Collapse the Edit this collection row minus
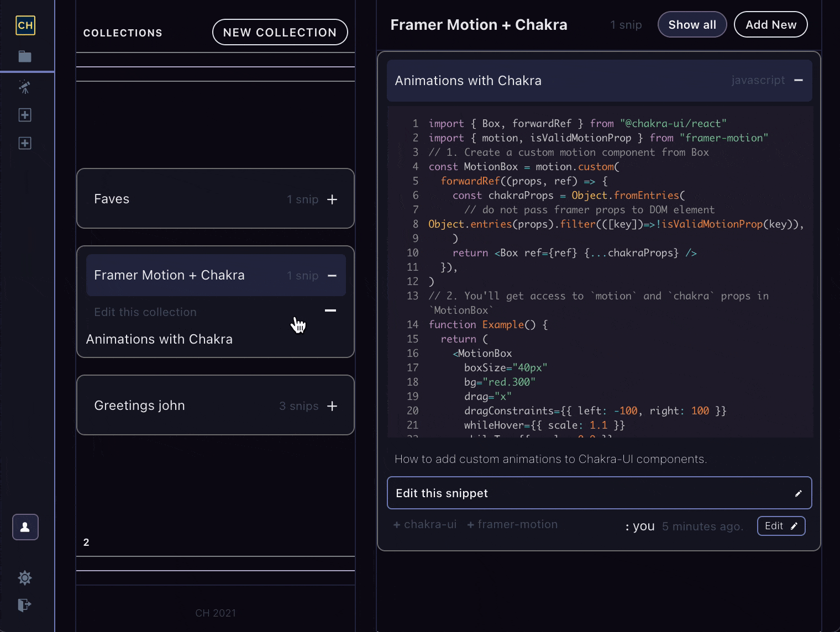840x632 pixels. [330, 311]
